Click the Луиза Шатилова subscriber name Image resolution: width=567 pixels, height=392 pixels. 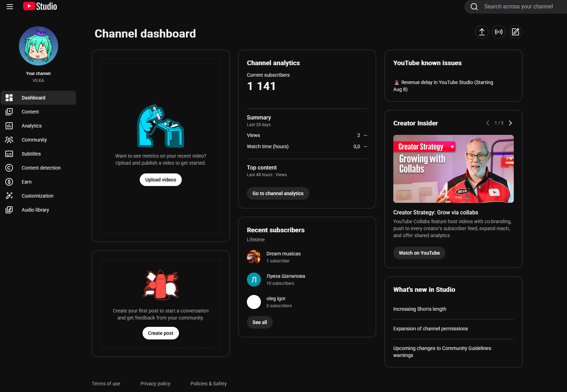286,276
